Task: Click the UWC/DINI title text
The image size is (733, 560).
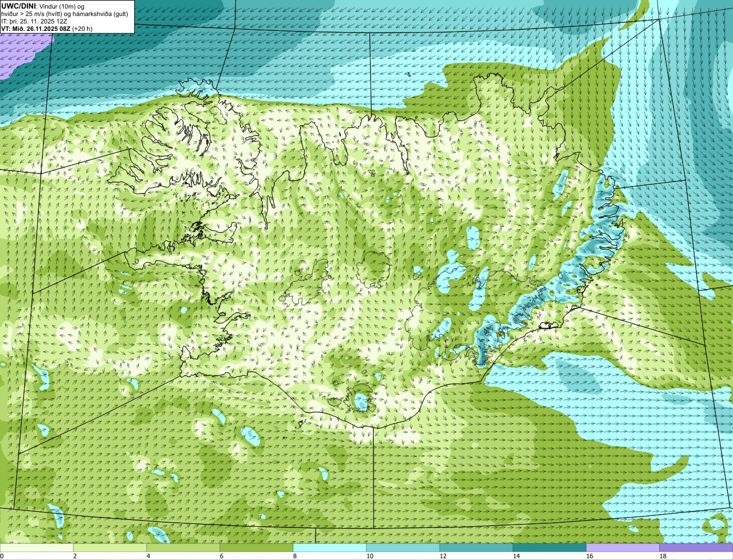Action: [x=19, y=6]
